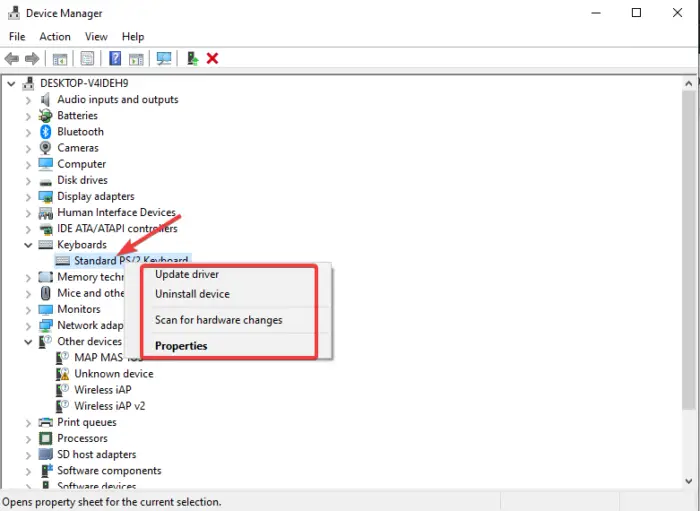Select the Wireless iAP device row
The height and width of the screenshot is (511, 700).
click(x=103, y=390)
